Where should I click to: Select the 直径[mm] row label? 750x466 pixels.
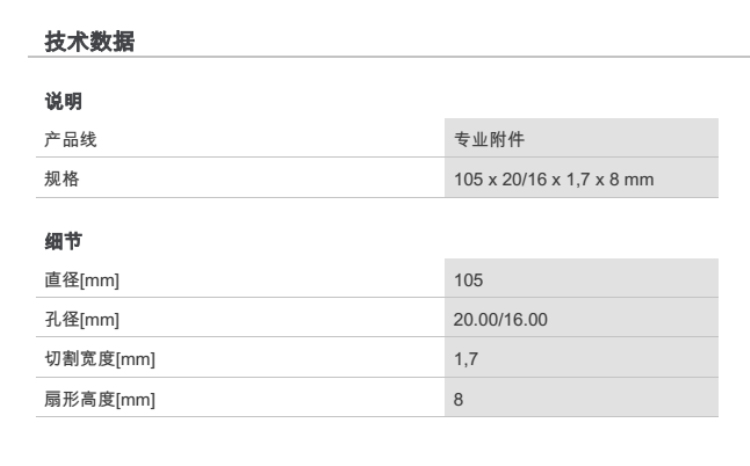click(x=83, y=280)
